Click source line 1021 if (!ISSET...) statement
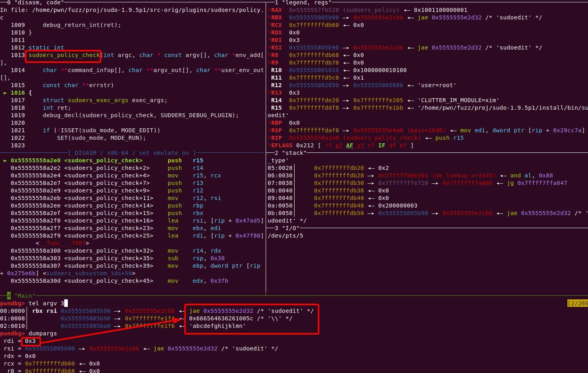 pyautogui.click(x=102, y=130)
